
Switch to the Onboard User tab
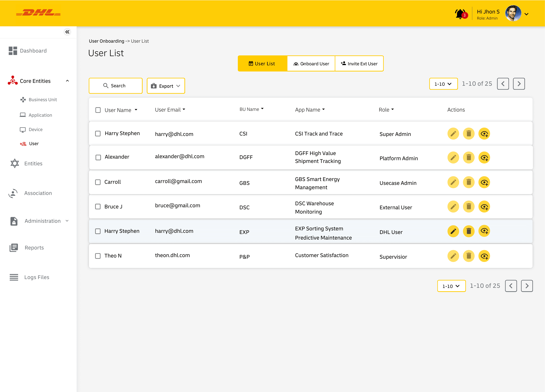click(x=311, y=64)
